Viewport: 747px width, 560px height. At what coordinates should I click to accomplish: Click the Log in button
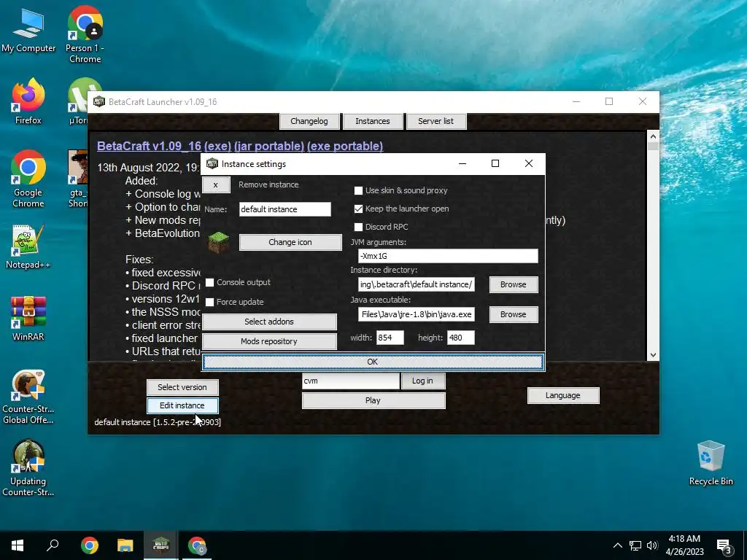coord(422,381)
